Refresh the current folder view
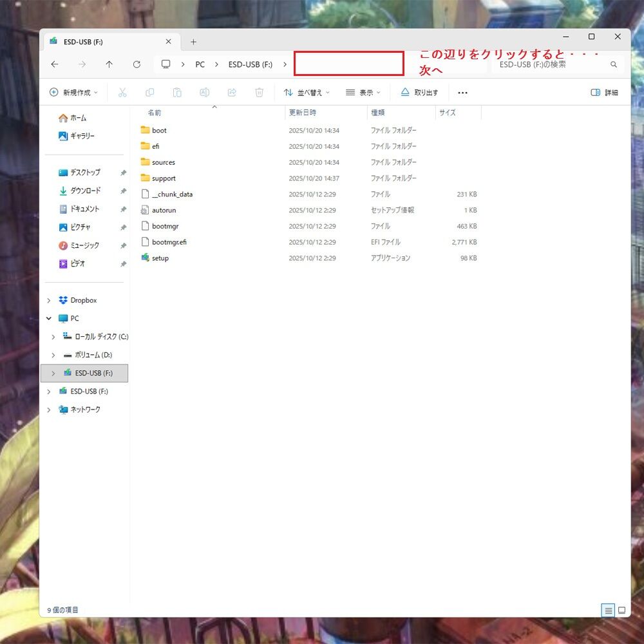 coord(137,64)
